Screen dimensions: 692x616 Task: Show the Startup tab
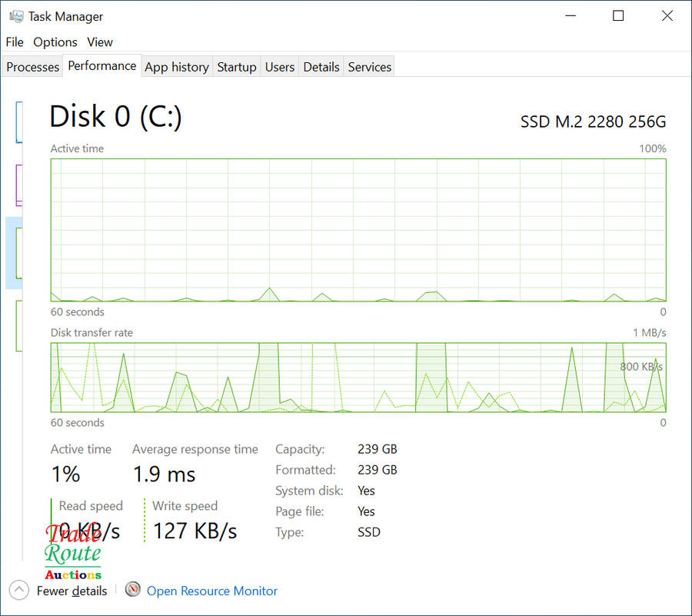pos(237,67)
